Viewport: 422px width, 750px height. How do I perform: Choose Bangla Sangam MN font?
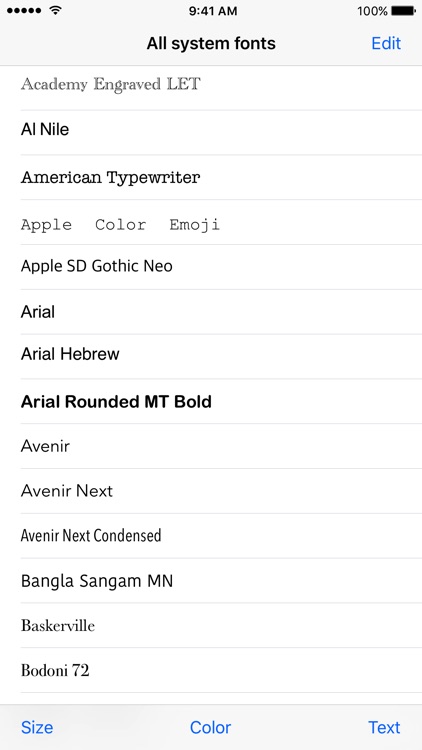tap(211, 581)
